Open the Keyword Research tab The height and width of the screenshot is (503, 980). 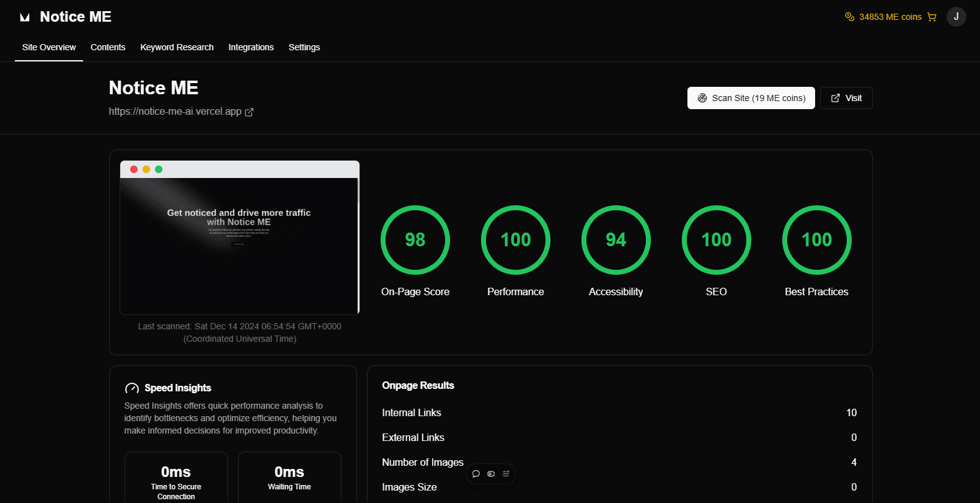click(177, 47)
